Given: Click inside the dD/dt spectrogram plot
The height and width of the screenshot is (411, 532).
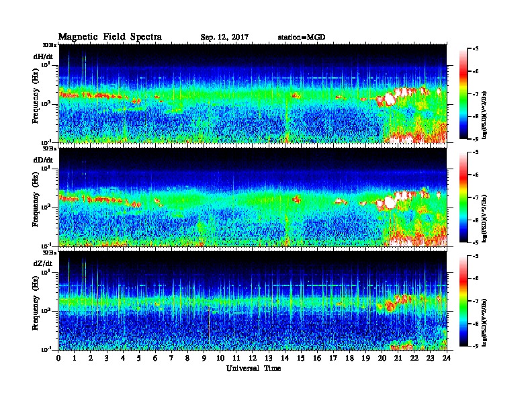Looking at the screenshot, I should (253, 197).
